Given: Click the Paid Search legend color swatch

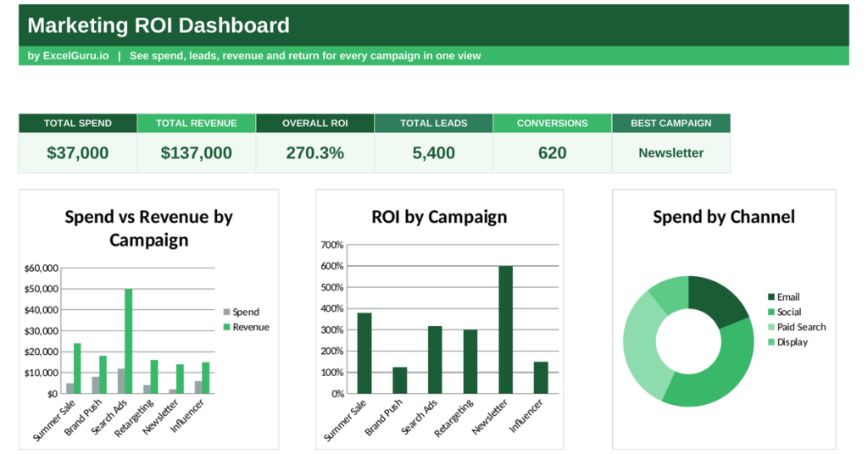Looking at the screenshot, I should 771,327.
